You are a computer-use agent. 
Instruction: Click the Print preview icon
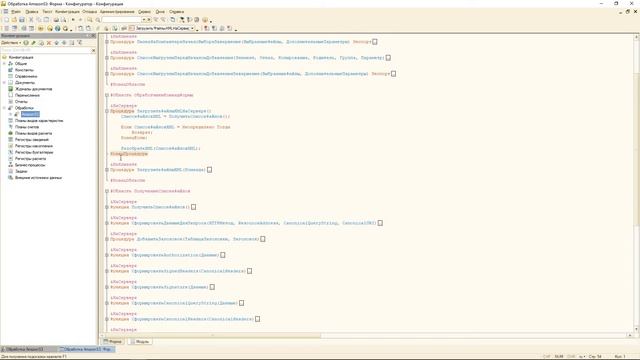(63, 20)
